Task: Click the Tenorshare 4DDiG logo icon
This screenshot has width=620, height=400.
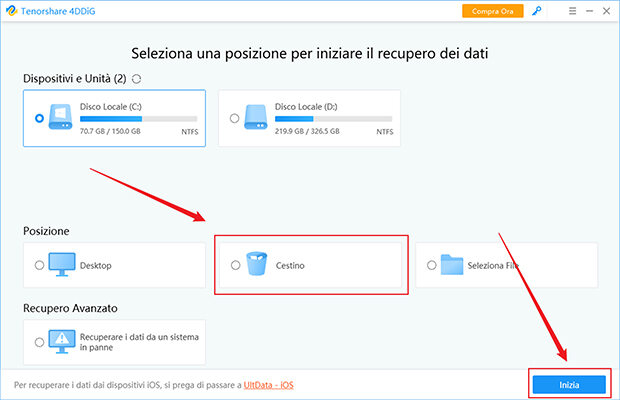Action: 11,11
